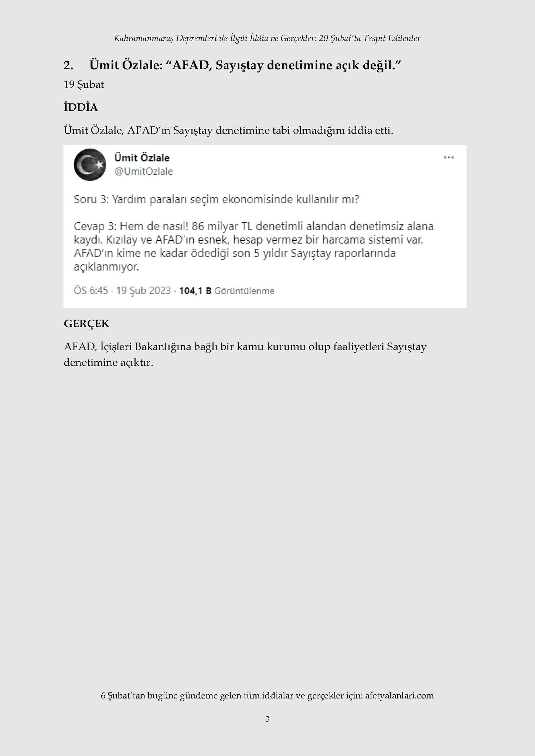Click the tweet's "Soru 3" question line

coord(217,200)
